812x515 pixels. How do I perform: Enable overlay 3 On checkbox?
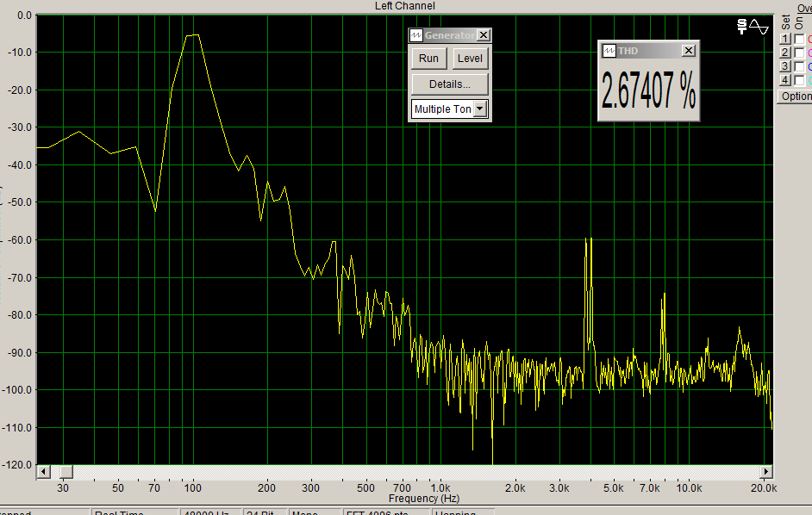tap(799, 67)
